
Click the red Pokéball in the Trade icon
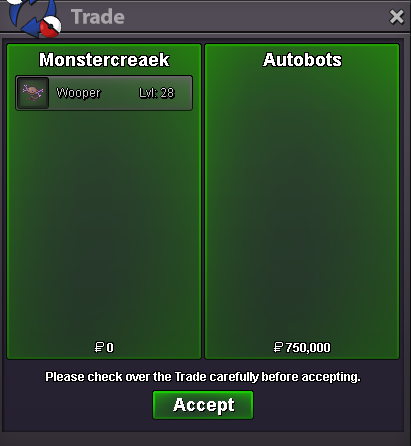(51, 26)
